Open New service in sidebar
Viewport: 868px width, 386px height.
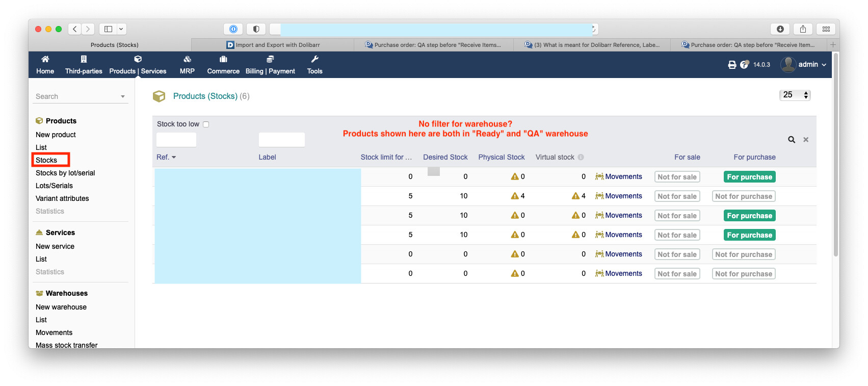click(x=55, y=246)
